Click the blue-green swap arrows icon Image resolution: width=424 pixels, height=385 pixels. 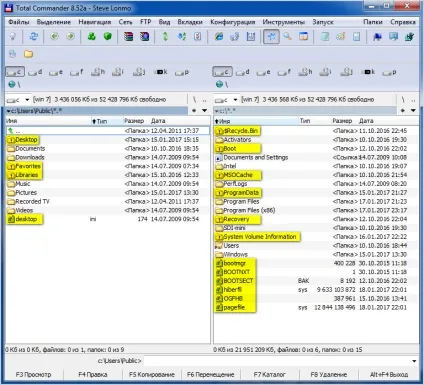(x=182, y=36)
